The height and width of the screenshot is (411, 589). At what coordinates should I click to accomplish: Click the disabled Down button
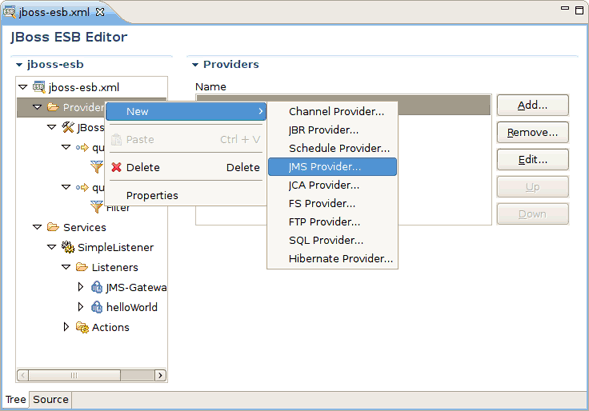tap(533, 214)
